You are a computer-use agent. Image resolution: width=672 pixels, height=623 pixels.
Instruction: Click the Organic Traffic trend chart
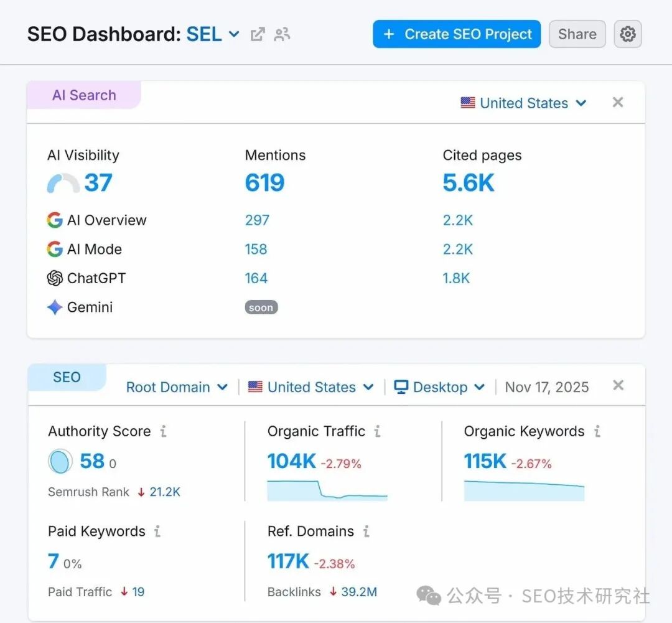[x=327, y=490]
